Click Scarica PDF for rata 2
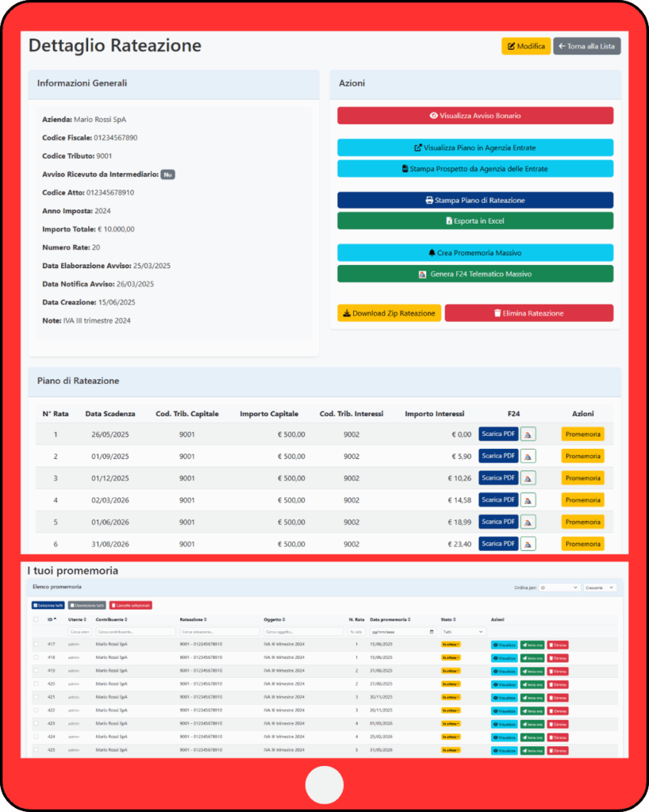 [x=499, y=456]
